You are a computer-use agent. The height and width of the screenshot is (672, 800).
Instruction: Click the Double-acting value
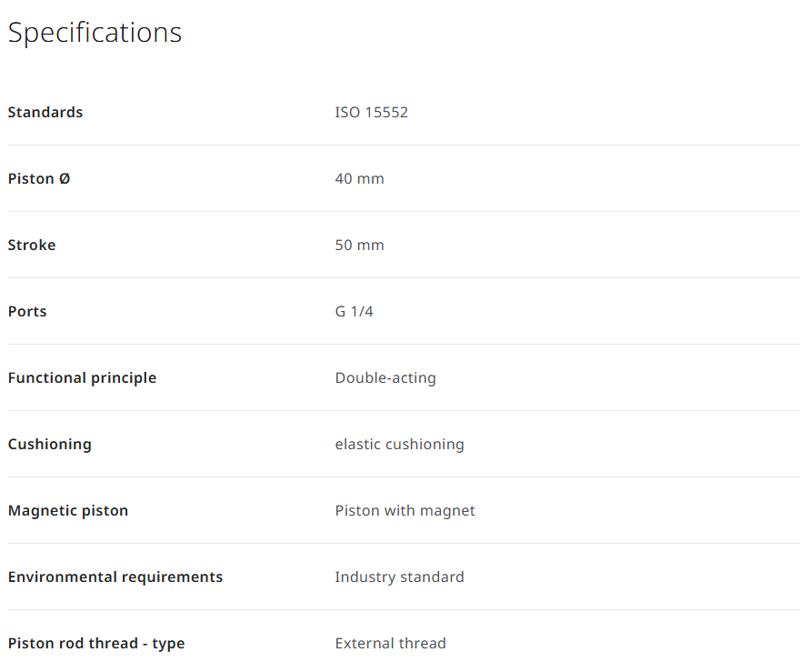[x=385, y=378]
